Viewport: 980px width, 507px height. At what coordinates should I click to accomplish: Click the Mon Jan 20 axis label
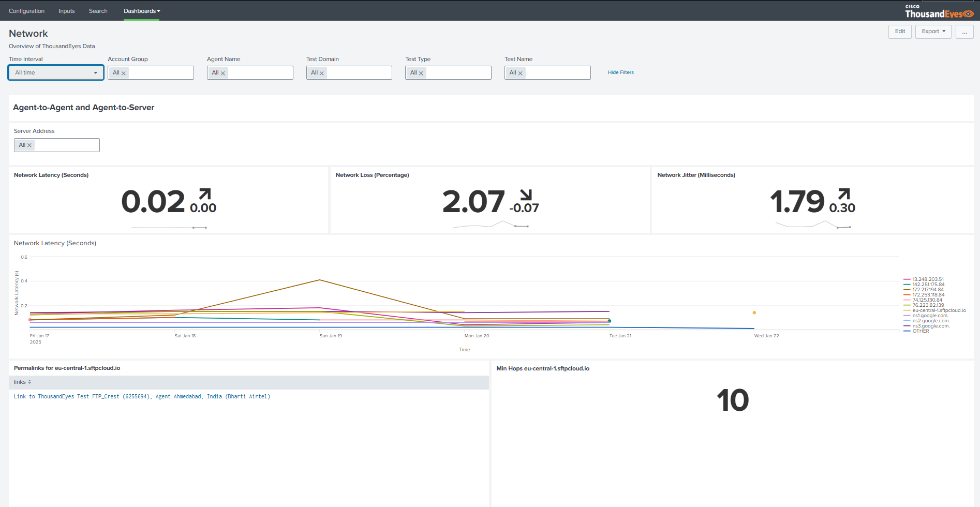click(477, 336)
